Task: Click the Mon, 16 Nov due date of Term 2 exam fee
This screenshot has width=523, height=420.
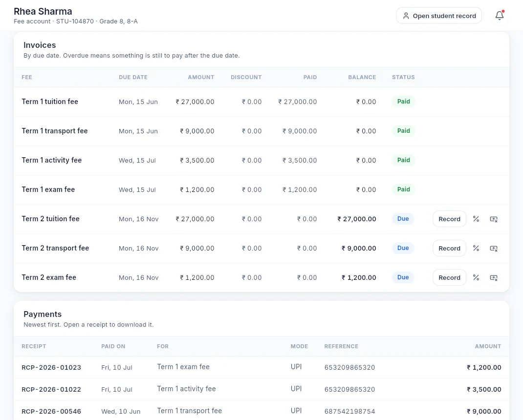Action: 139,278
